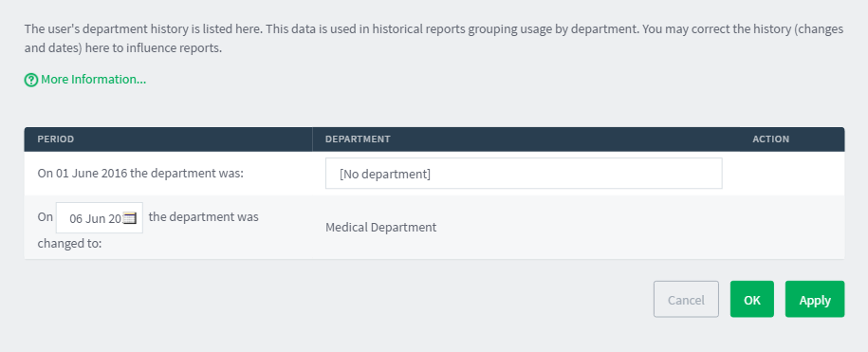Confirm changes with the OK button
Image resolution: width=868 pixels, height=352 pixels.
[x=751, y=300]
